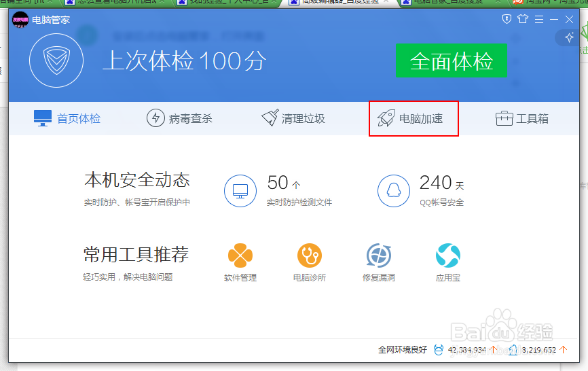Viewport: 588px width, 371px height.
Task: Click the bug icon beside 42,384,934
Action: coord(439,350)
